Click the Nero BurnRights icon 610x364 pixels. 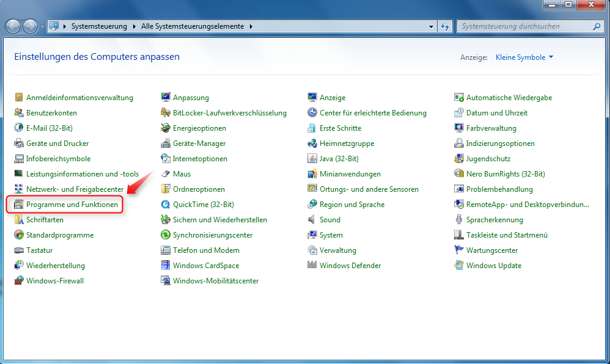(x=459, y=173)
